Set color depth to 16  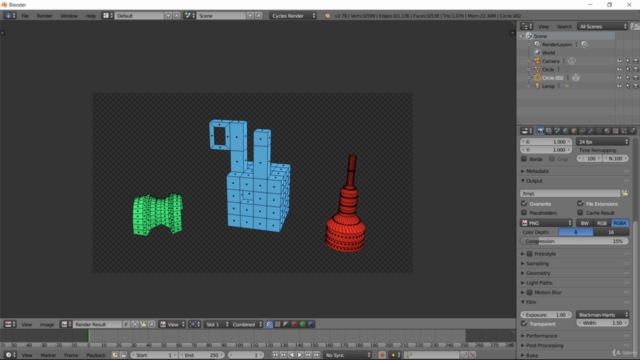pos(611,232)
